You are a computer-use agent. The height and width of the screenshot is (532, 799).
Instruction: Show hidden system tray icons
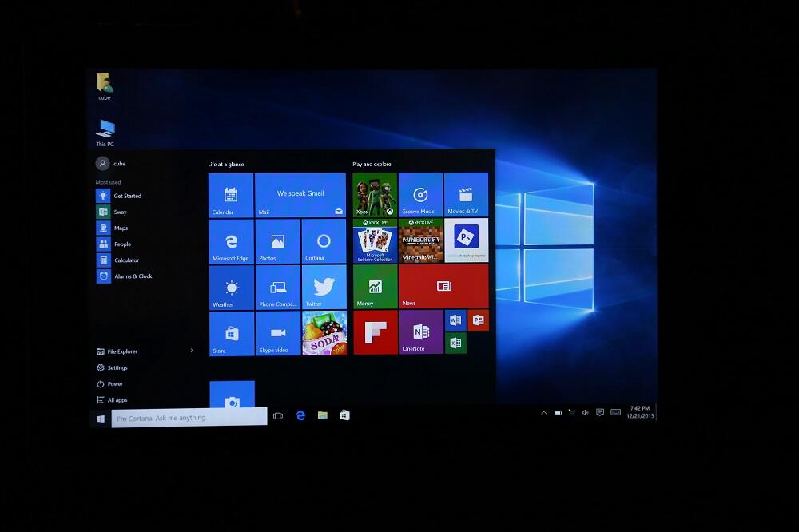543,413
